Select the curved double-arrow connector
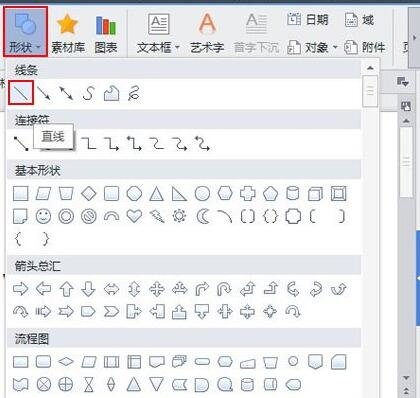The width and height of the screenshot is (420, 398). [x=202, y=143]
